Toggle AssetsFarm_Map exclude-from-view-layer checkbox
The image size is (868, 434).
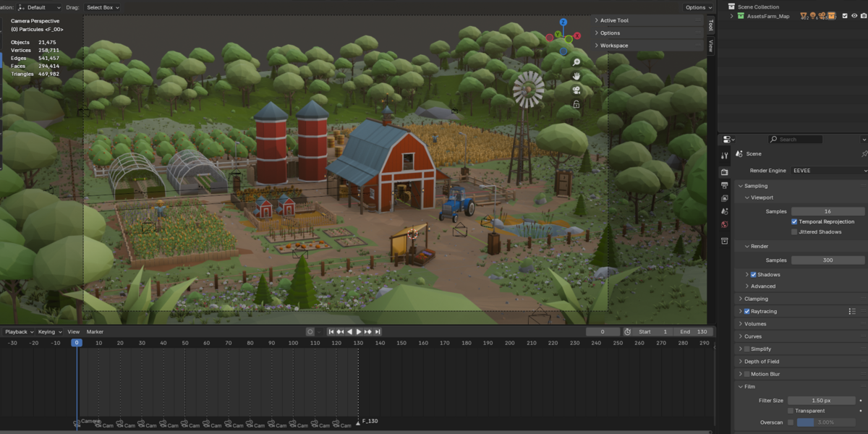point(845,16)
